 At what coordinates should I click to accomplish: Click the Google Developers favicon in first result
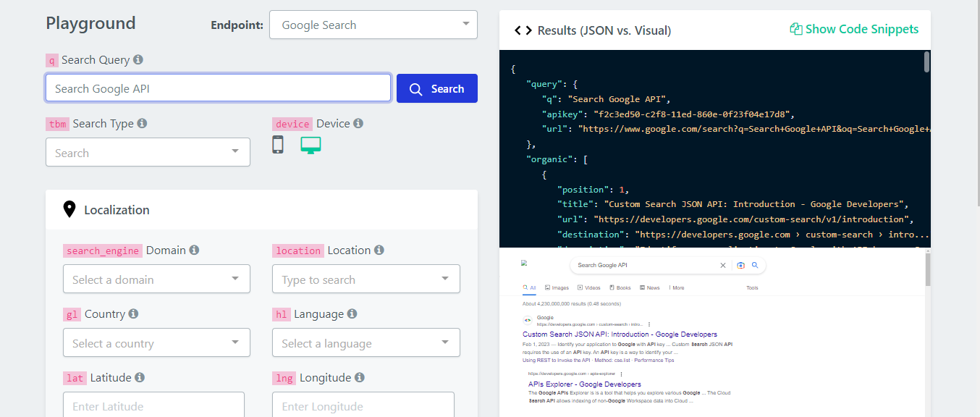click(528, 321)
